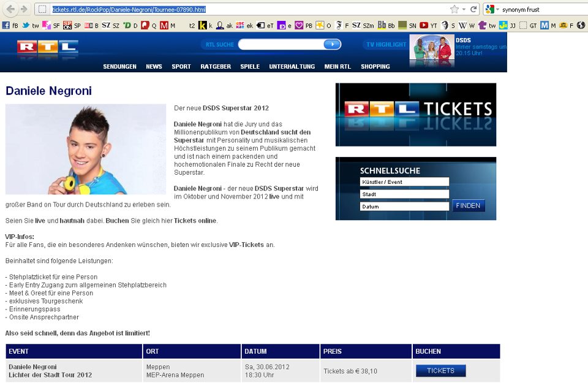Open the YouTube 'YT' bookmark
The height and width of the screenshot is (388, 588).
click(428, 26)
